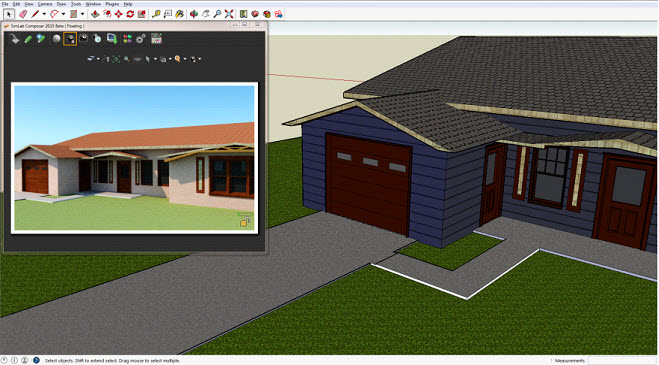Select the arrow Select tool
The height and width of the screenshot is (365, 659).
(x=9, y=14)
